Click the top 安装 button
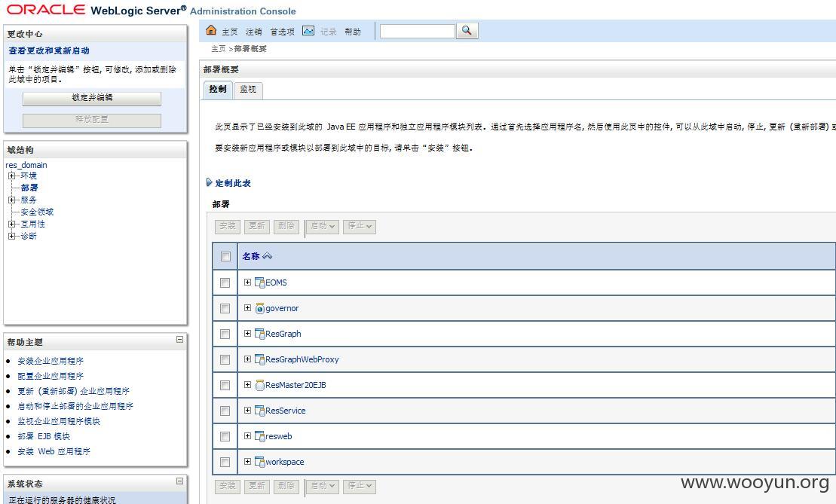This screenshot has height=504, width=836. pyautogui.click(x=228, y=227)
